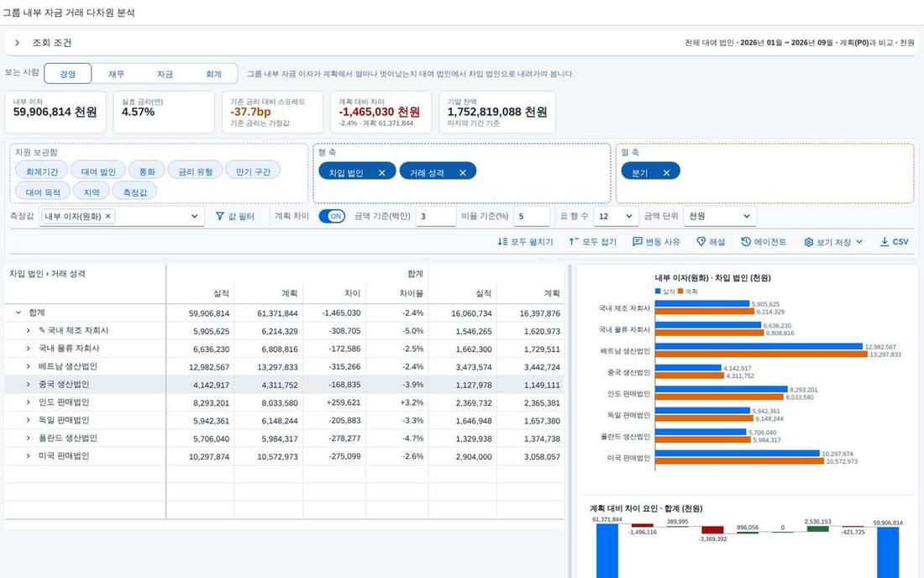Click the 보기 저장 gear icon
Screen dimensions: 924x578
808,242
